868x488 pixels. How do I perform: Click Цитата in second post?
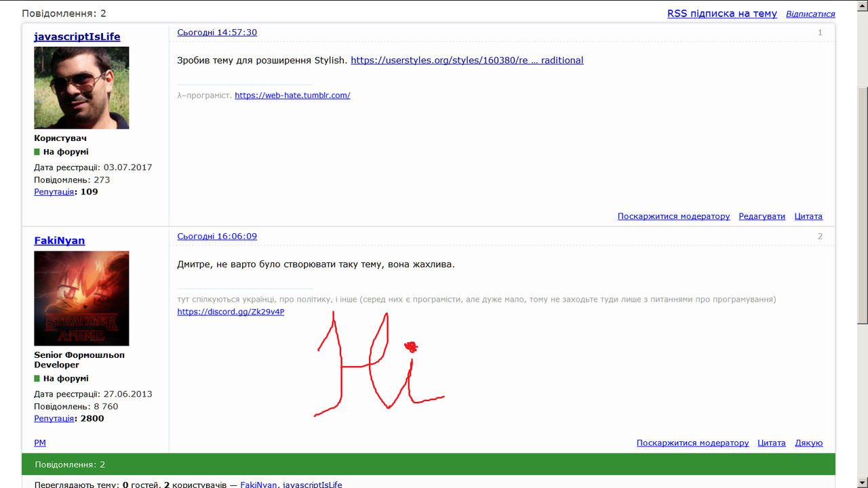click(x=772, y=443)
